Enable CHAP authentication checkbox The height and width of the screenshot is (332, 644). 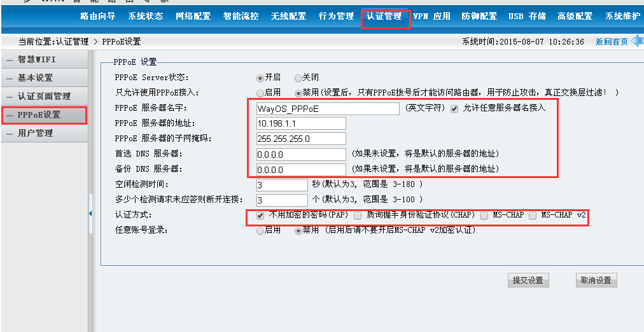point(358,216)
